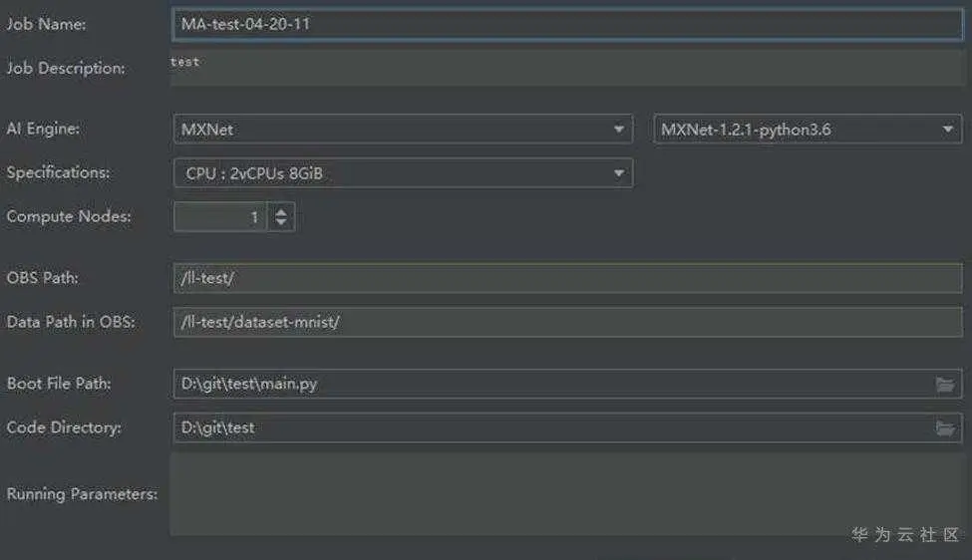972x560 pixels.
Task: Click the "Compute Nodes:" label
Action: (69, 216)
